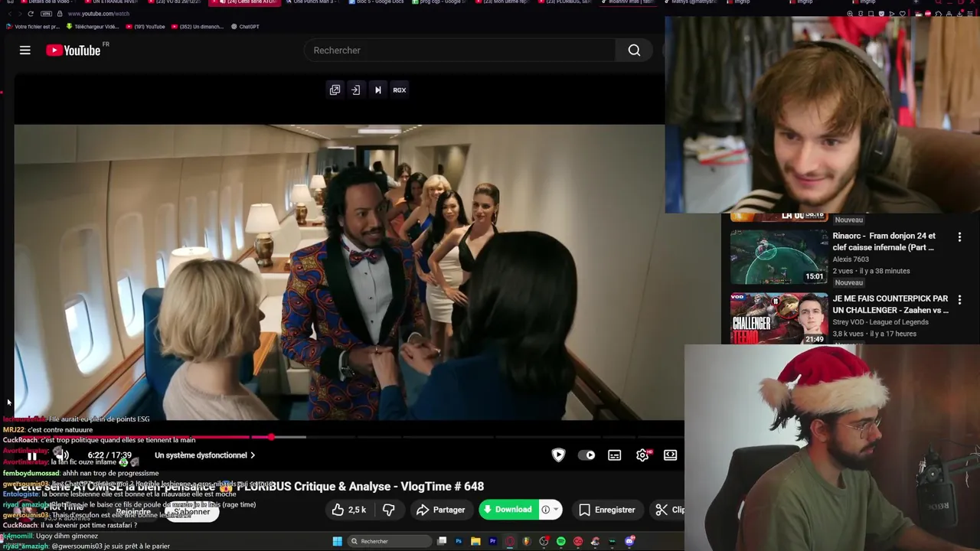
Task: Click the S'abonner subscribe button
Action: (191, 512)
